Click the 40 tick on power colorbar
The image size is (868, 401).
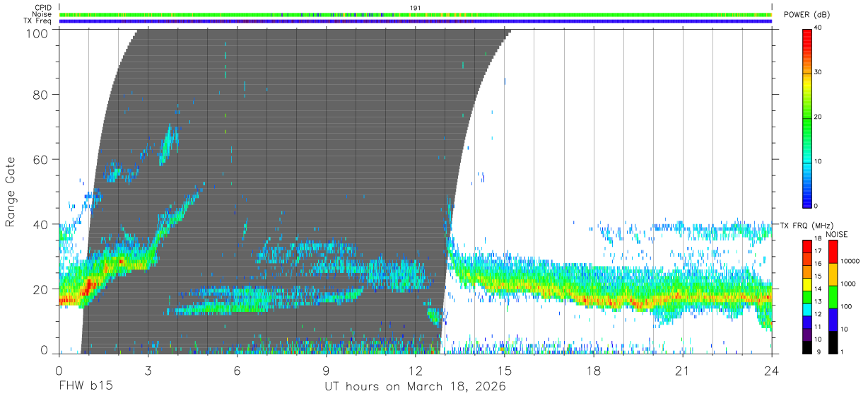click(x=819, y=28)
